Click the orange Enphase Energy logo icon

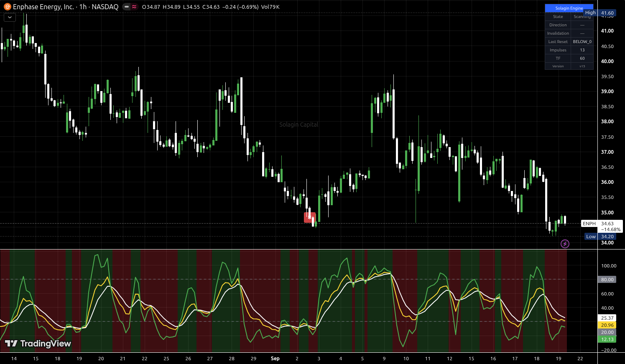[x=7, y=7]
